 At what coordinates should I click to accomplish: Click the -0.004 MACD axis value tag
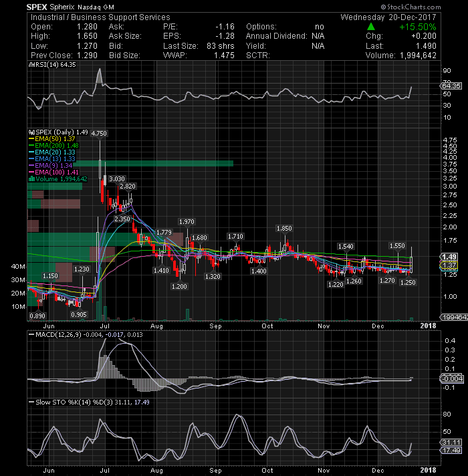[x=451, y=378]
